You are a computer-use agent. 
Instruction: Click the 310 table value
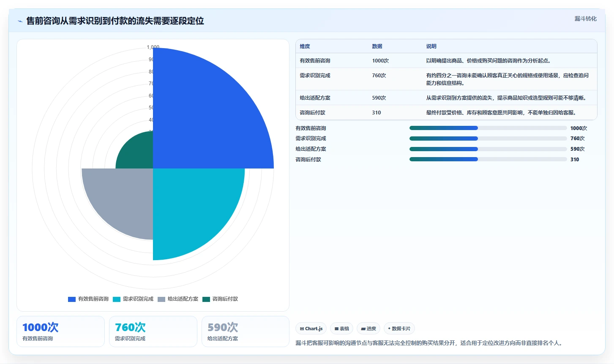coord(377,113)
